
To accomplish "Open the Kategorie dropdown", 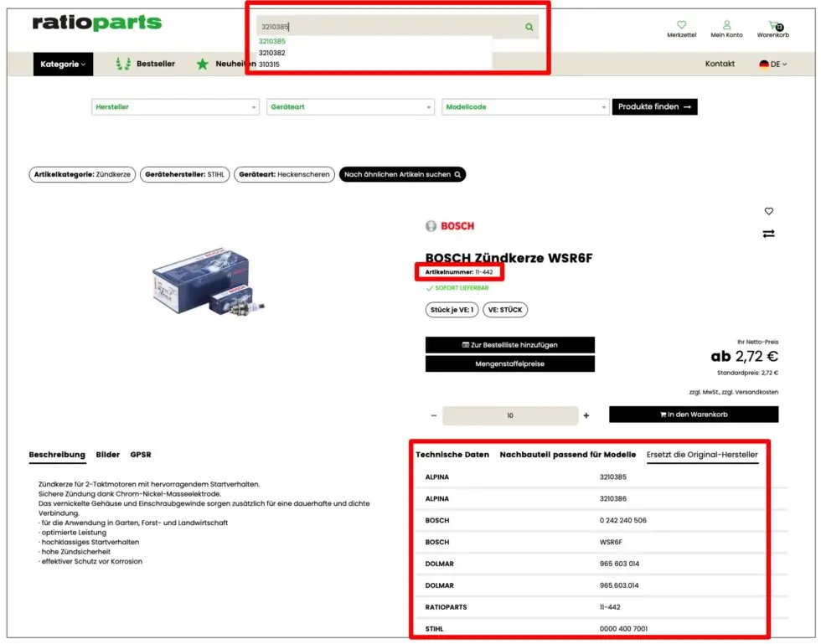I will tap(63, 64).
